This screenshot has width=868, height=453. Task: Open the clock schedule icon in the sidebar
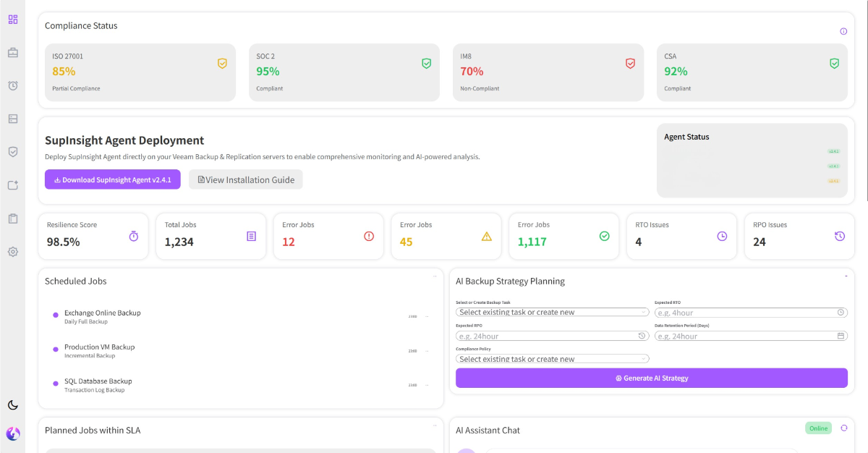(x=12, y=85)
